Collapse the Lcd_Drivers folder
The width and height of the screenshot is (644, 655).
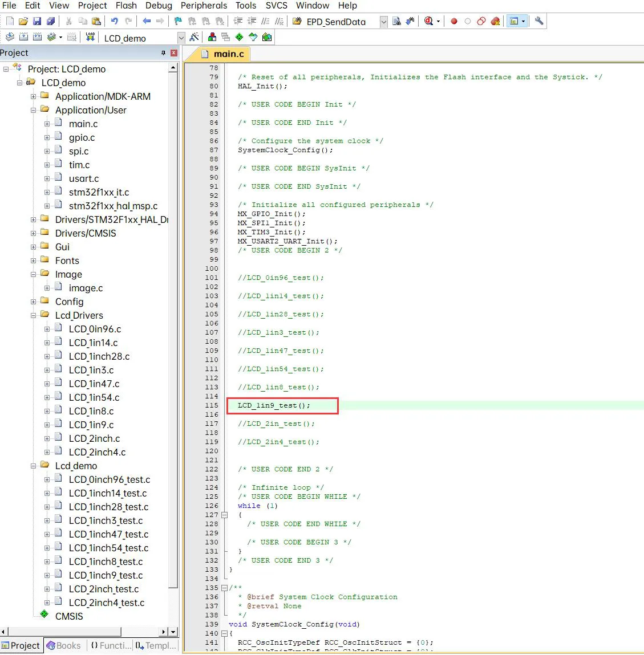coord(33,316)
